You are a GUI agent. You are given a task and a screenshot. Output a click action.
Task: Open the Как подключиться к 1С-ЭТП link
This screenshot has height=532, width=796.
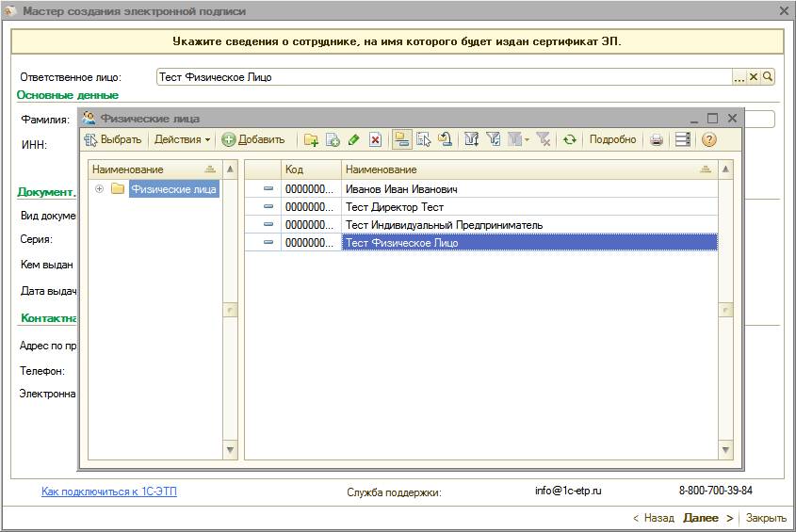tap(109, 492)
